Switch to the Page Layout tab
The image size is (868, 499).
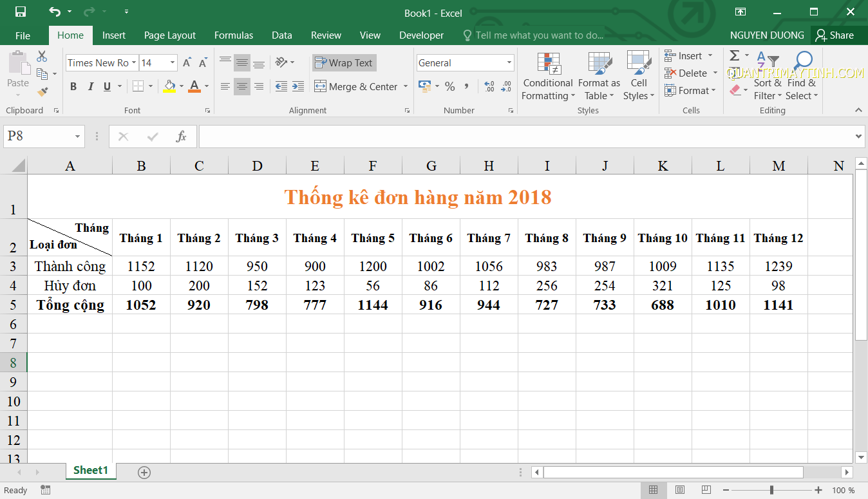[170, 35]
